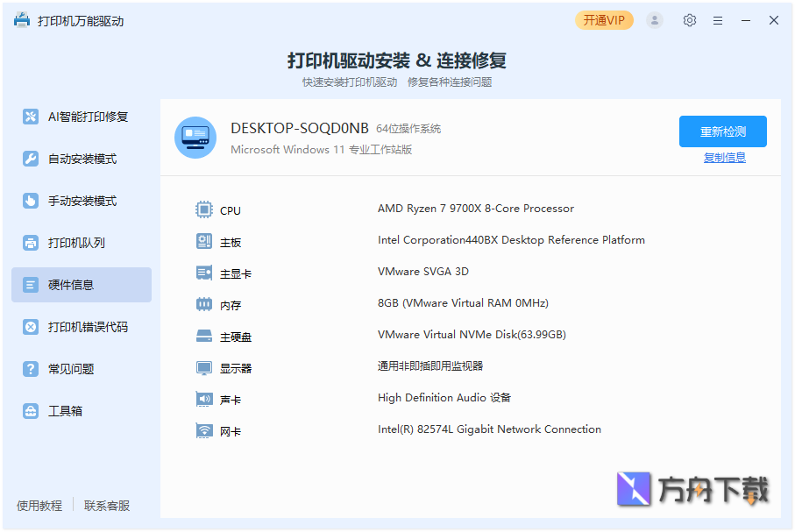
Task: Click the Intel Corporation440BX Desktop Reference Platform value
Action: [x=511, y=240]
